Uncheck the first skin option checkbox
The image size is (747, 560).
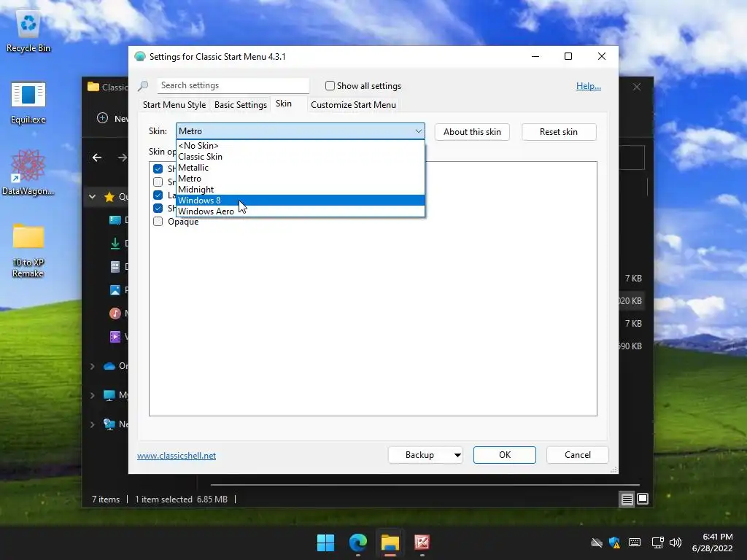(158, 168)
